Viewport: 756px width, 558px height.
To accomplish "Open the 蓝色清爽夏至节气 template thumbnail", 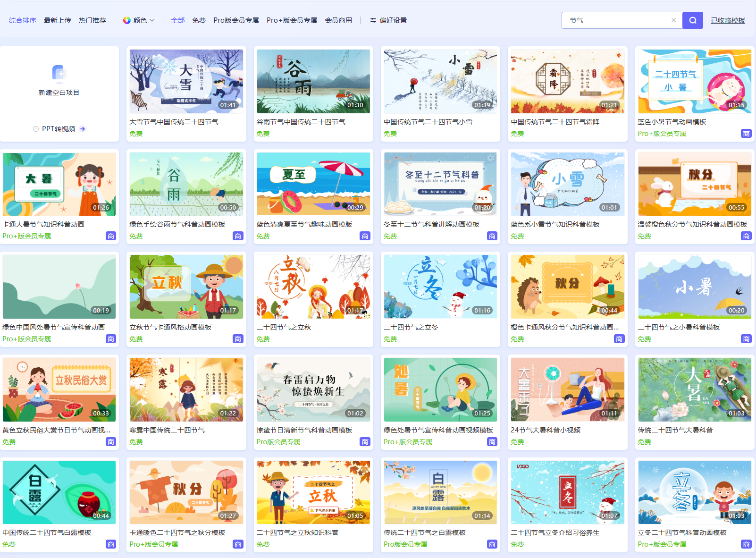I will pos(313,184).
